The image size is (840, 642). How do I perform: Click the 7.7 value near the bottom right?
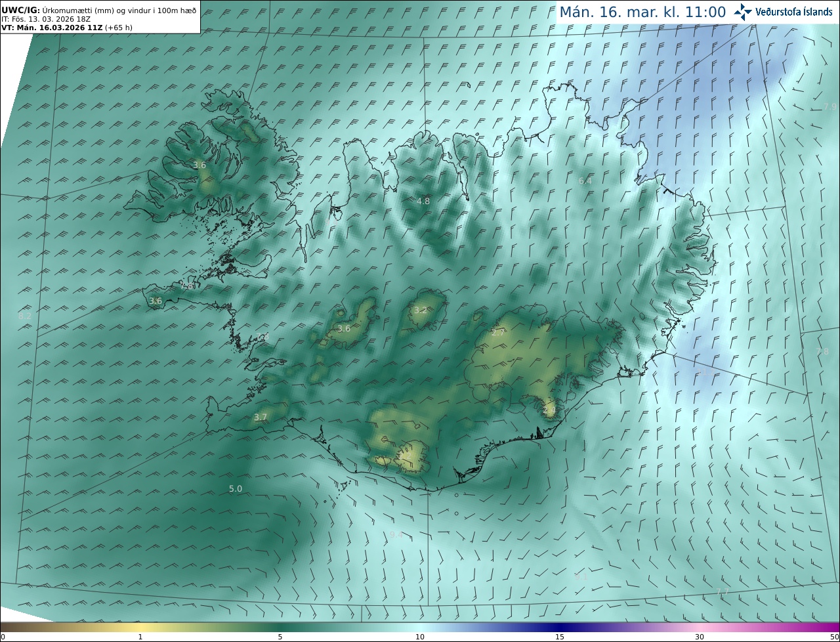tap(723, 591)
